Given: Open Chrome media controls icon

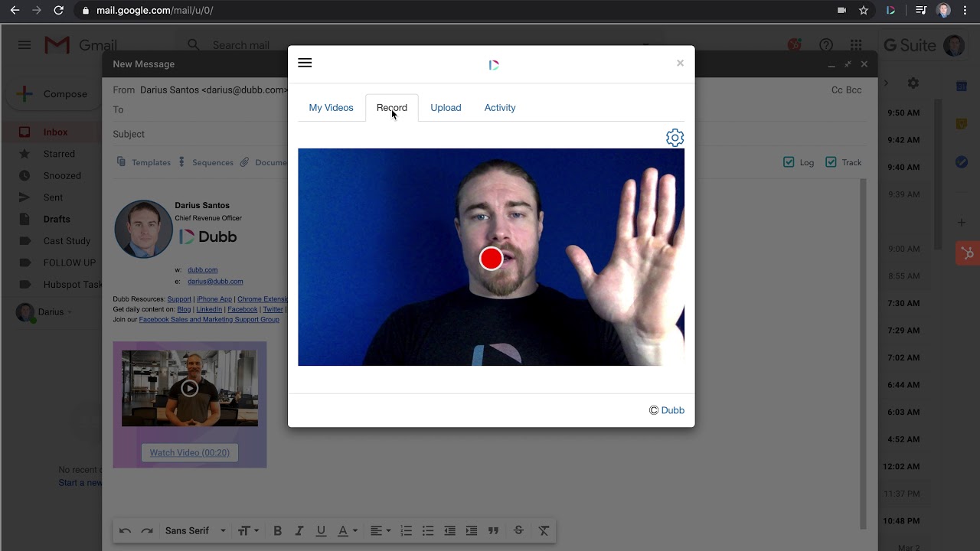Looking at the screenshot, I should click(921, 11).
